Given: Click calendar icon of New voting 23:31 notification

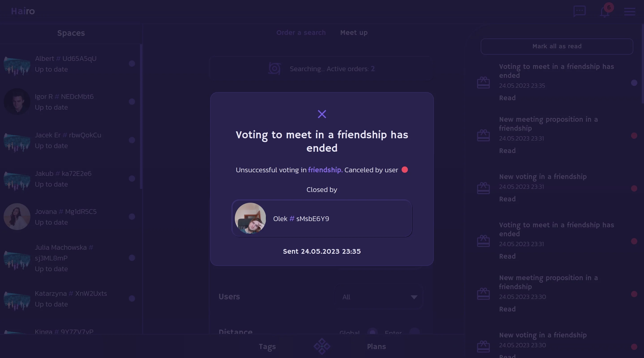Looking at the screenshot, I should click(x=483, y=188).
